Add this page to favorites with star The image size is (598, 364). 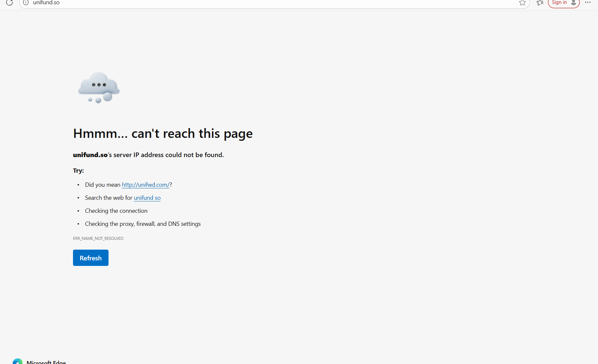(x=522, y=3)
